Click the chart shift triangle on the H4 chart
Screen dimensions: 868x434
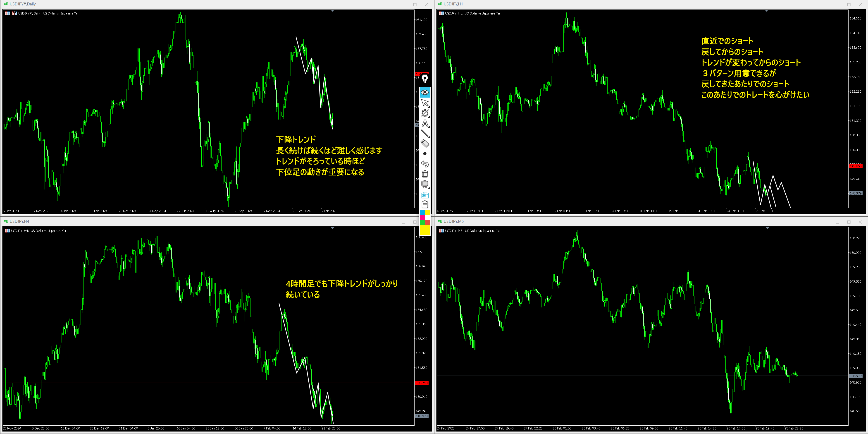332,228
